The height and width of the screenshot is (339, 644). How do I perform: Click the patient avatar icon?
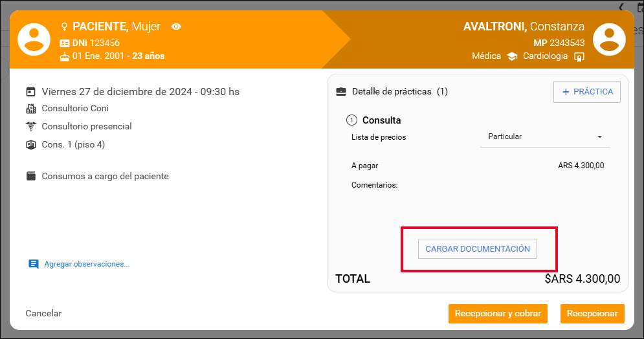tap(34, 39)
